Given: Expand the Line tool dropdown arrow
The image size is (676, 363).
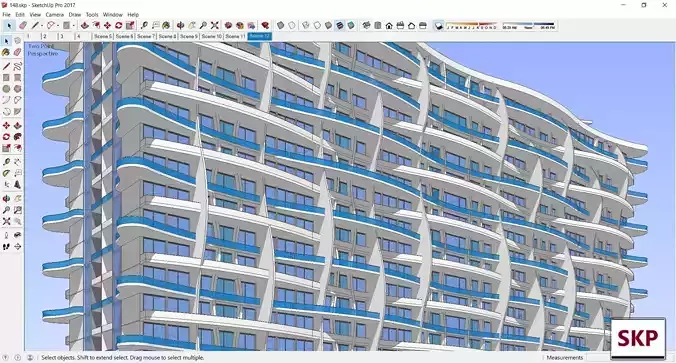Looking at the screenshot, I should pyautogui.click(x=43, y=26).
